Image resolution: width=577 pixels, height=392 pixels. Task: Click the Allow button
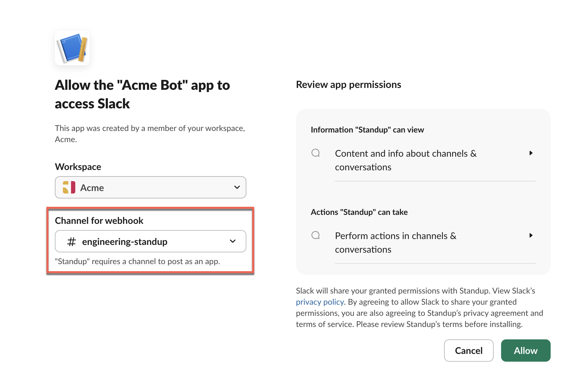pos(526,351)
